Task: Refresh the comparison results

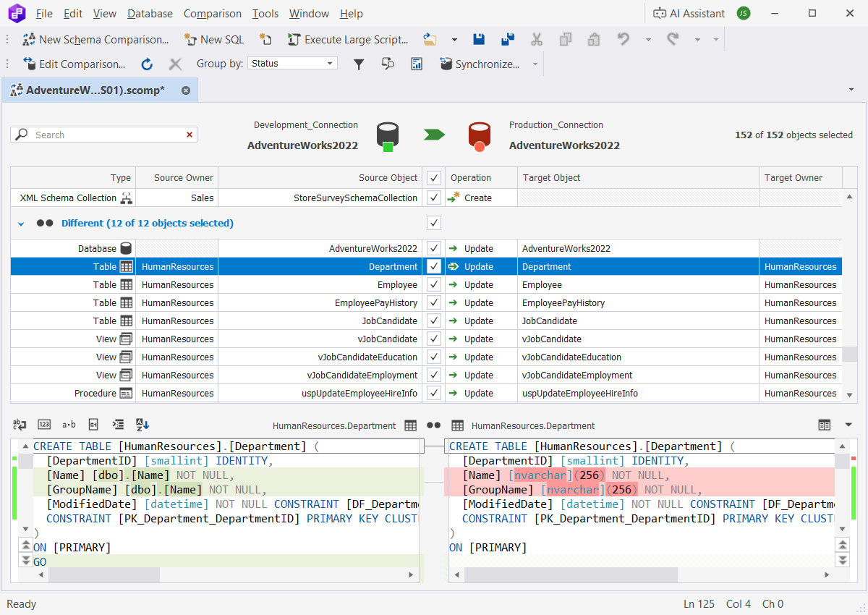Action: 147,64
